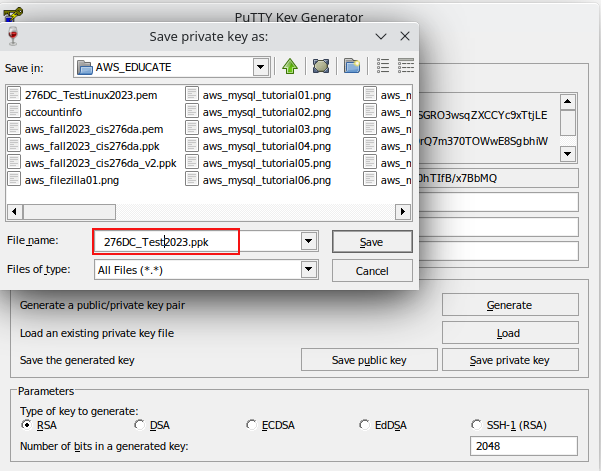The image size is (601, 471).
Task: Click the number of bits field showing 2048
Action: tap(524, 446)
